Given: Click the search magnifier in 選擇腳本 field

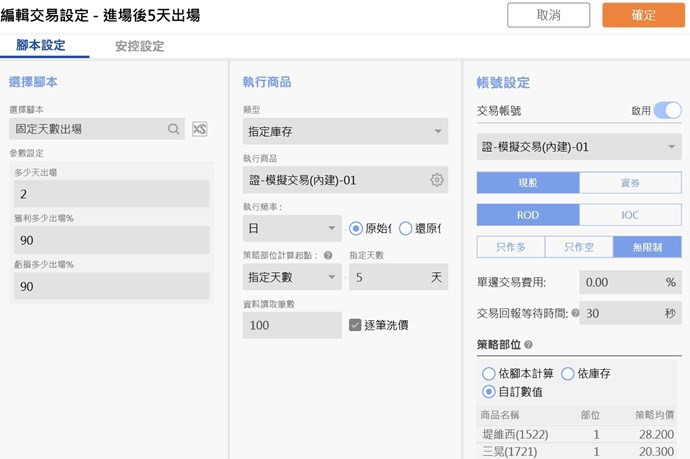Looking at the screenshot, I should 174,129.
